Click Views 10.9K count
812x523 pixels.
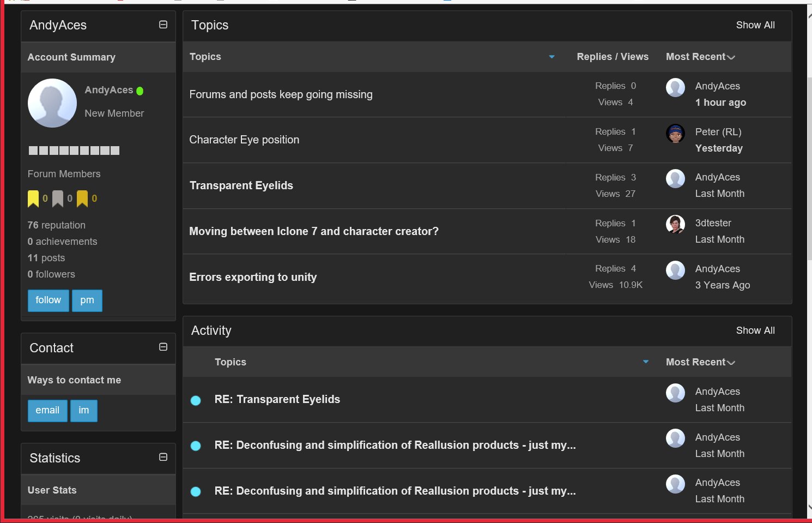[616, 285]
